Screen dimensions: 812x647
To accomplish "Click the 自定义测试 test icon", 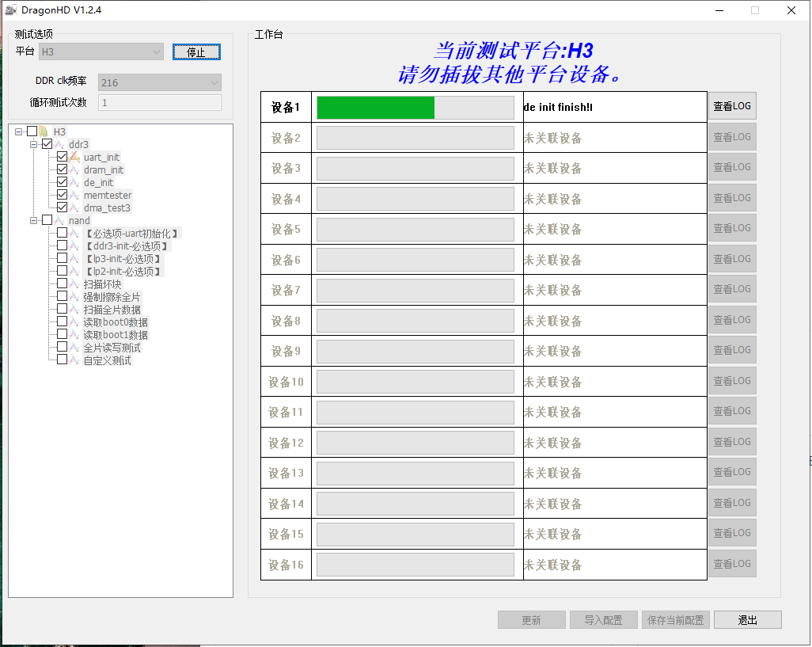I will pos(75,360).
